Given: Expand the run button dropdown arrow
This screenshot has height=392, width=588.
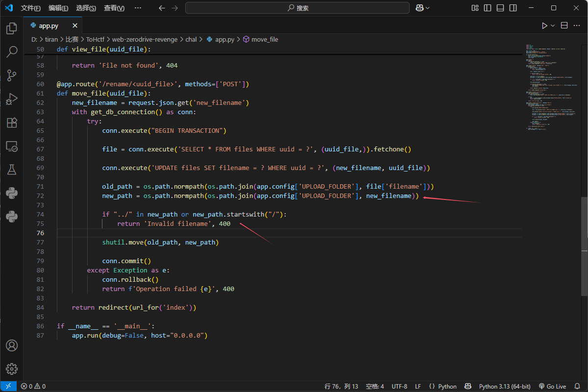Looking at the screenshot, I should 553,25.
